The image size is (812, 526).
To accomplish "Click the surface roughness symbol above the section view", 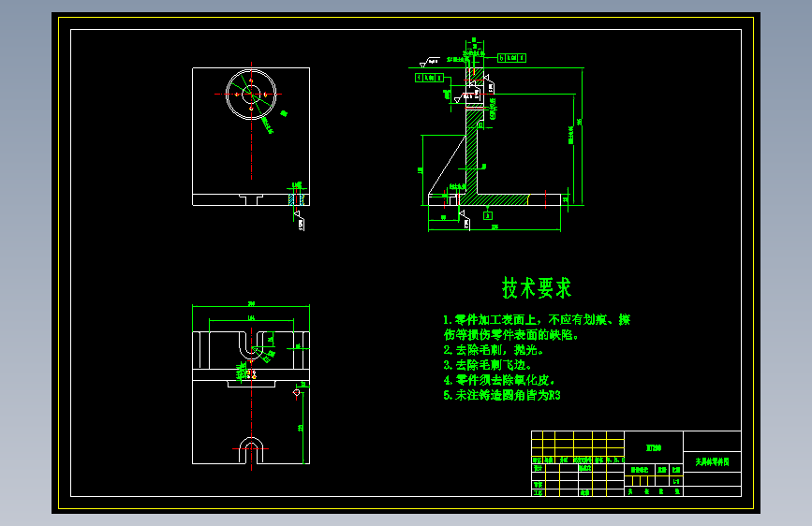I will point(429,62).
